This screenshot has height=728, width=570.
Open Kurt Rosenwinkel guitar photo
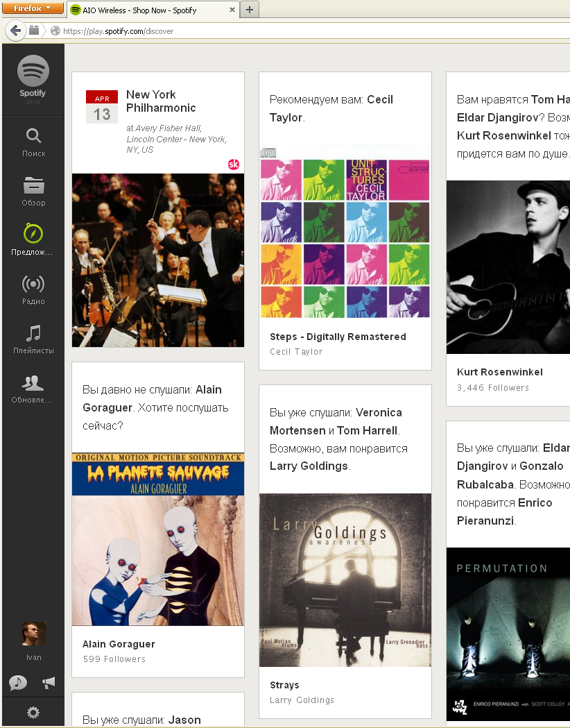click(508, 267)
